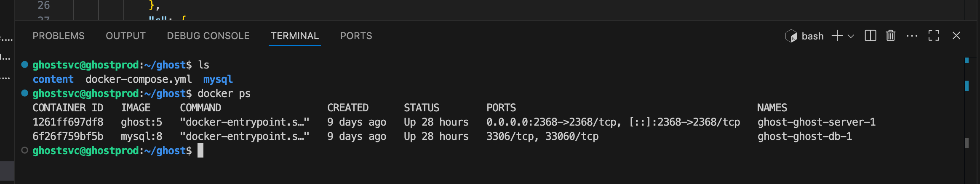
Task: Open panel's more actions ellipsis menu
Action: [x=912, y=36]
